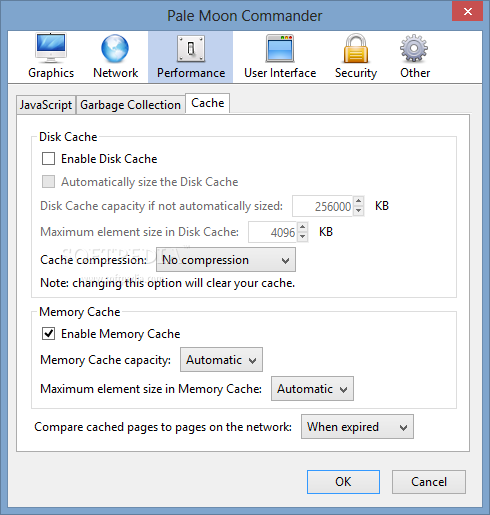Open the User Interface window category
The width and height of the screenshot is (490, 515).
click(280, 56)
